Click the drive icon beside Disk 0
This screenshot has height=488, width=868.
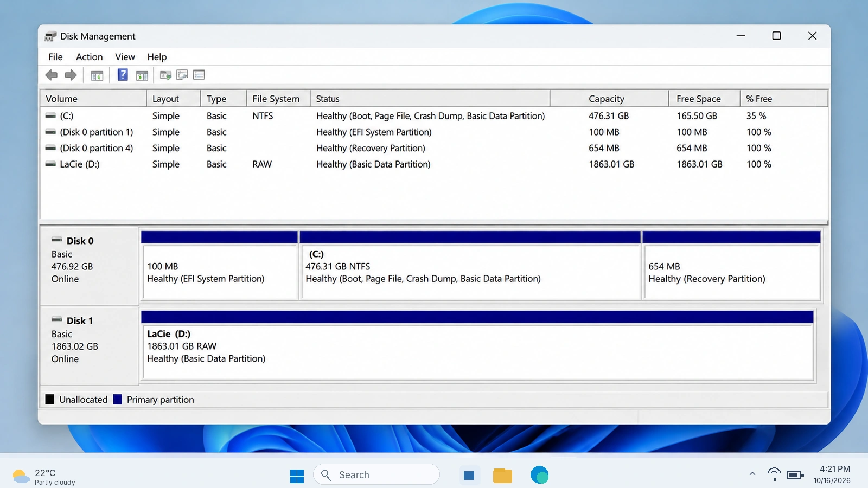57,239
